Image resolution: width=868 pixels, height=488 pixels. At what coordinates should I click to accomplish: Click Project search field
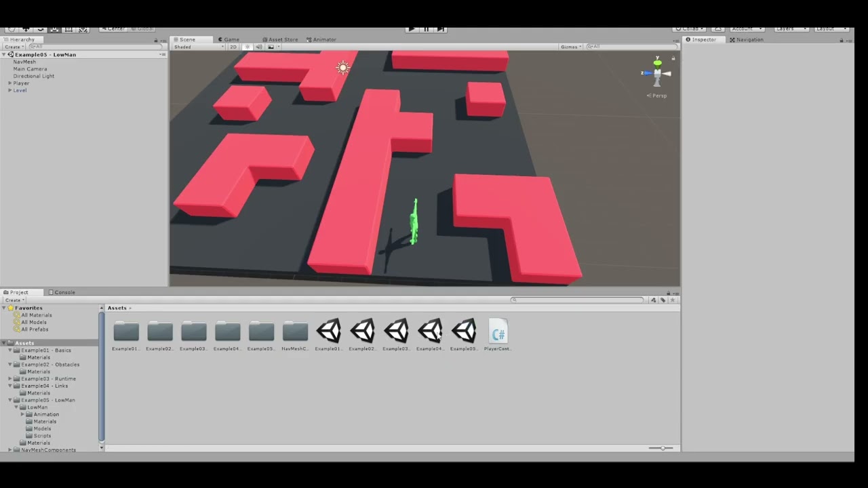576,300
